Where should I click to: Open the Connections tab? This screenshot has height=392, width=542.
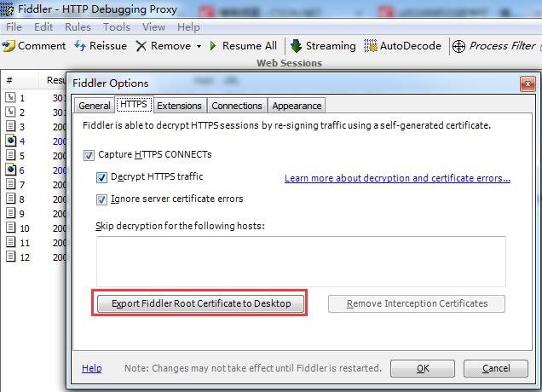tap(237, 106)
